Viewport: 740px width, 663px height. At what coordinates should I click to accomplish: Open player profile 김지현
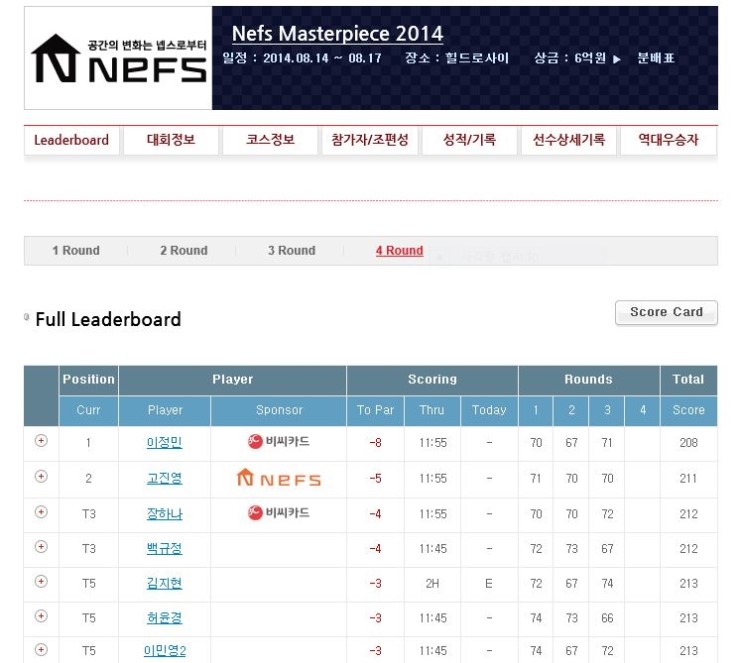164,584
